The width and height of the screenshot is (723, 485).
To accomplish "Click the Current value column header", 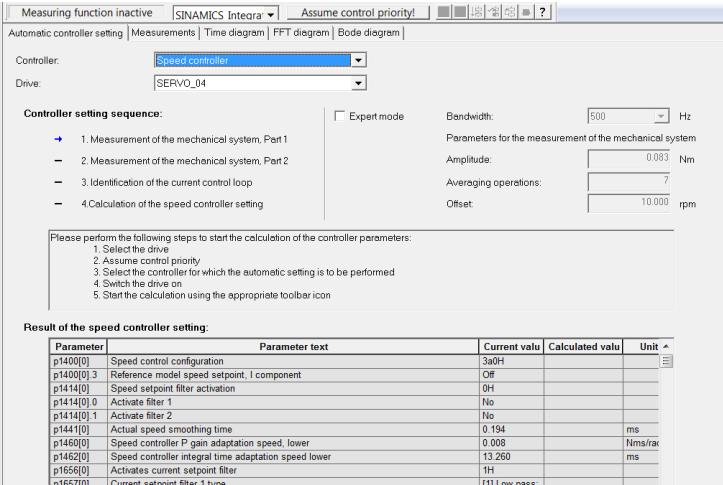I will [x=511, y=347].
